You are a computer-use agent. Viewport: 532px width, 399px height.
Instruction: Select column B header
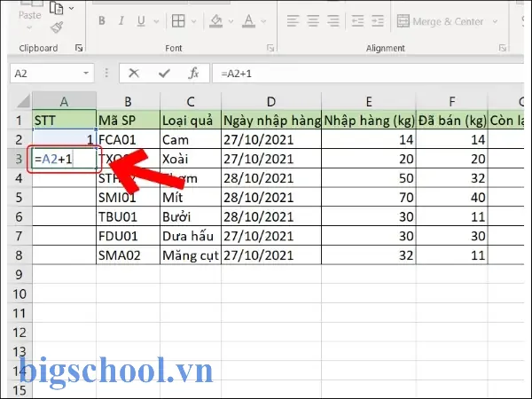point(128,101)
